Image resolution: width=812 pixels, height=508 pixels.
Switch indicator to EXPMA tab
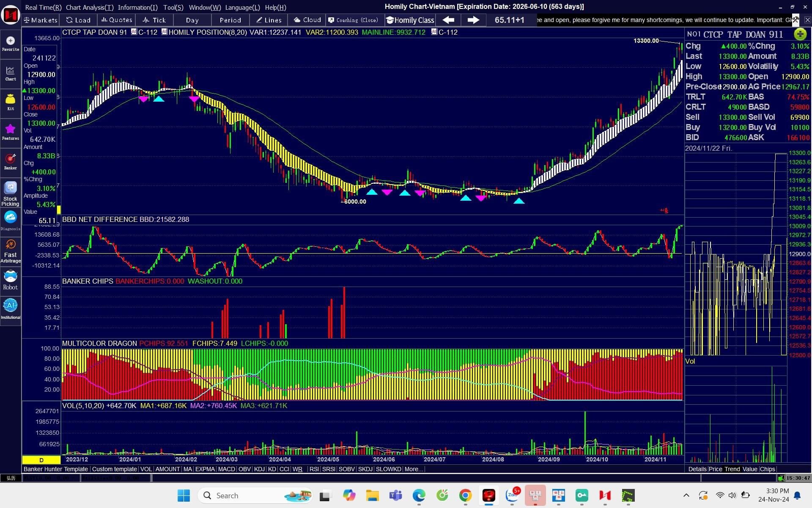click(x=205, y=469)
